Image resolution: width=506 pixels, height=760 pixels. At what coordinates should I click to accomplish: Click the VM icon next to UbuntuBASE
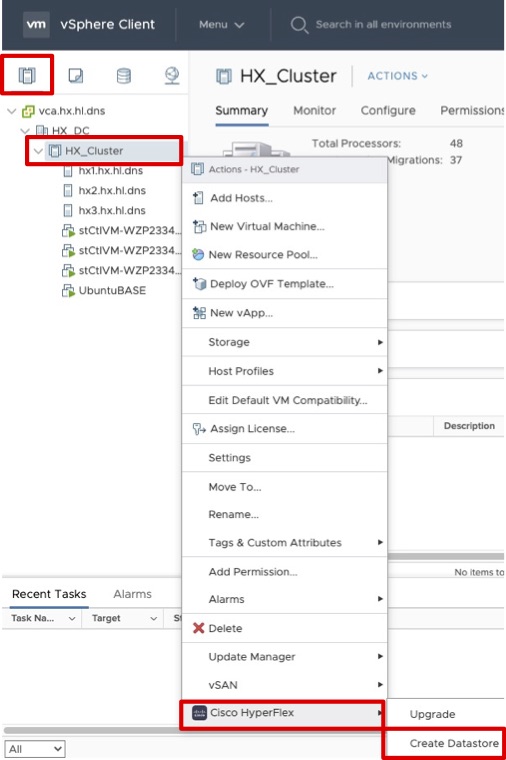click(68, 291)
